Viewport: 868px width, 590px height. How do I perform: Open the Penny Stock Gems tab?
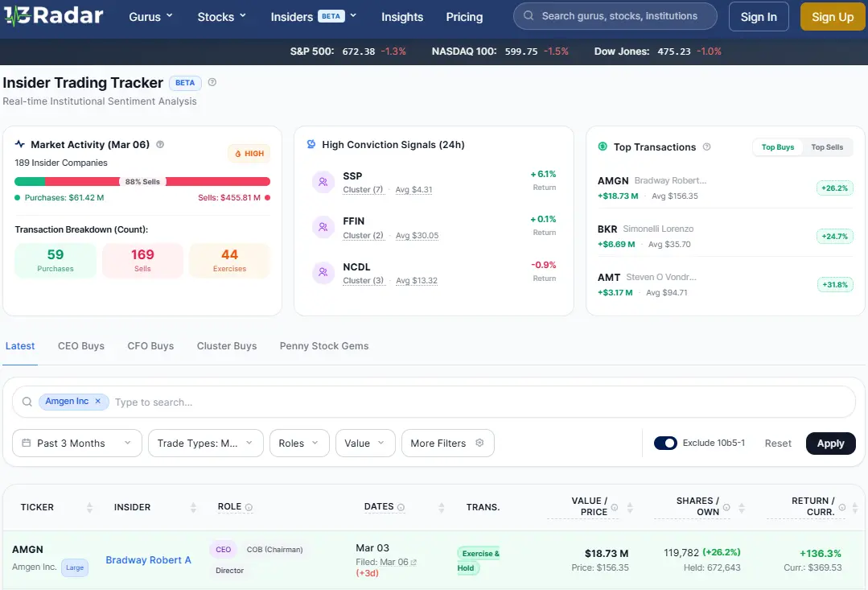point(324,346)
